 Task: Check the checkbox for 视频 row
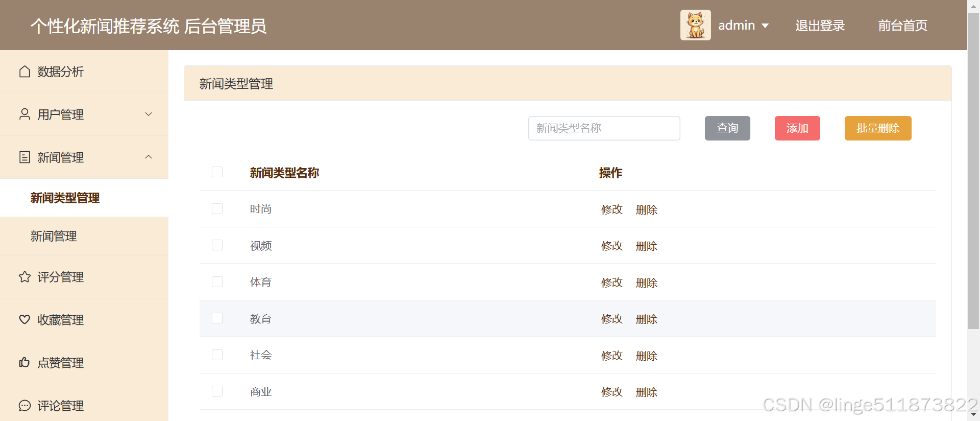(217, 245)
